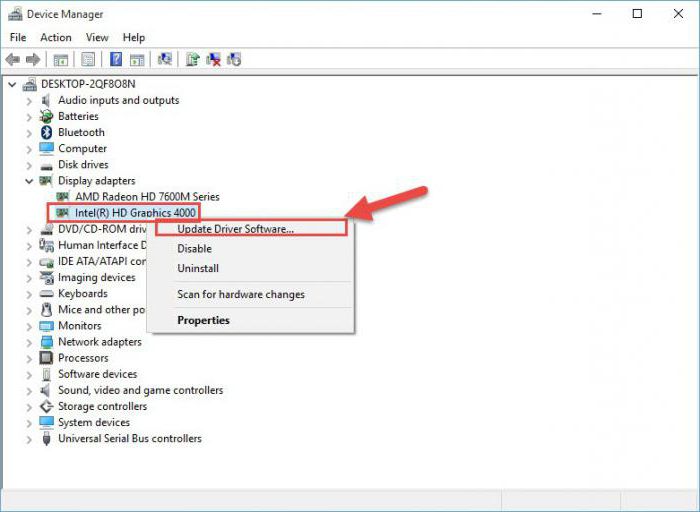
Task: Click the Batteries device icon
Action: coord(46,116)
